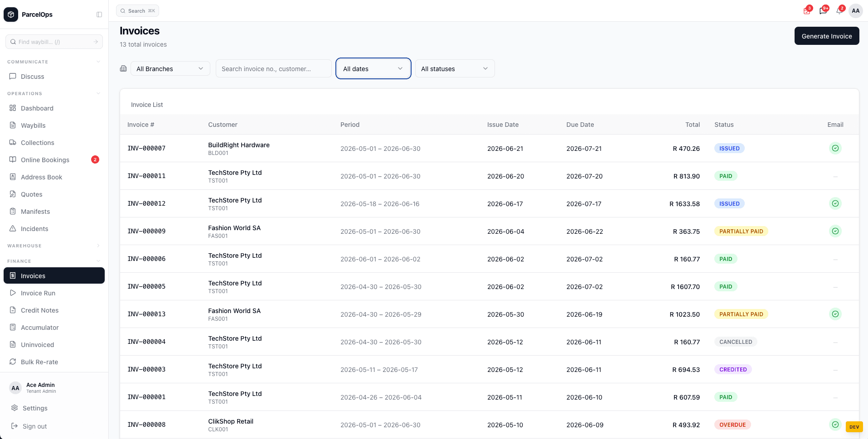Go to Dashboard

click(x=54, y=108)
